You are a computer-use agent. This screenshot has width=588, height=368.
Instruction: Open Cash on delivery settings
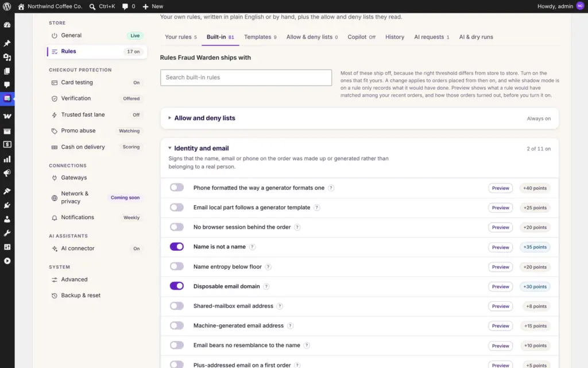(x=96, y=147)
